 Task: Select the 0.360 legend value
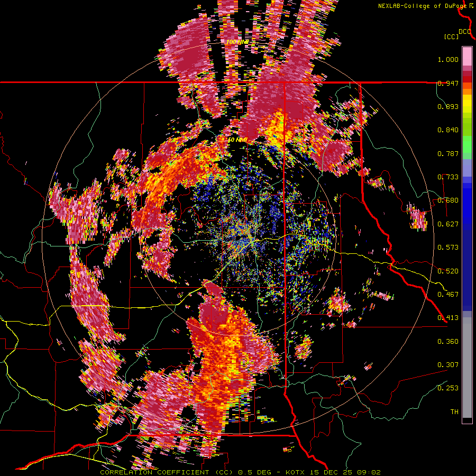point(448,342)
